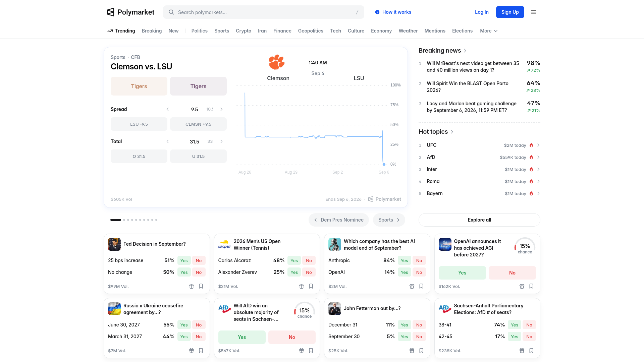Switch to the Breaking tab
Image resolution: width=644 pixels, height=362 pixels.
152,31
